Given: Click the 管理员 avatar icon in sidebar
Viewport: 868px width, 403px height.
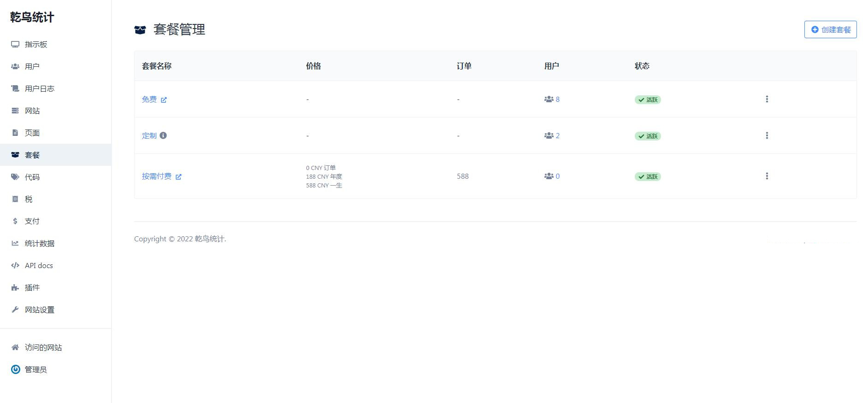Looking at the screenshot, I should click(16, 369).
